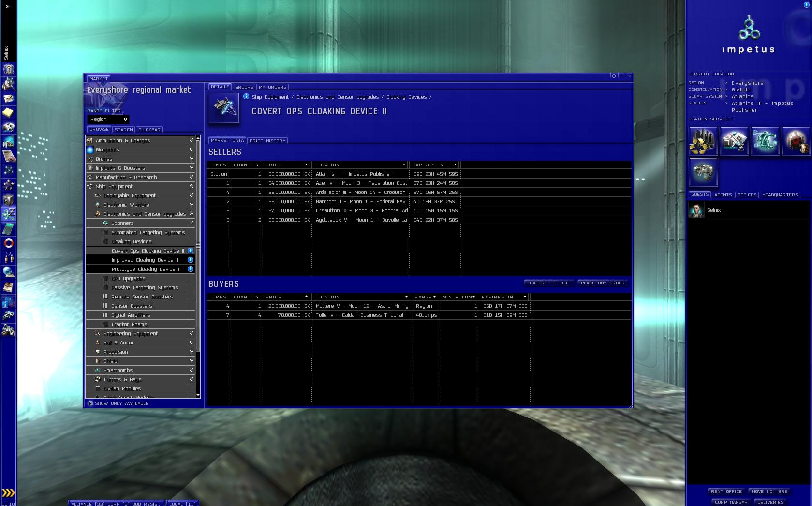Switch to the Agents tab in station panel

click(x=723, y=195)
